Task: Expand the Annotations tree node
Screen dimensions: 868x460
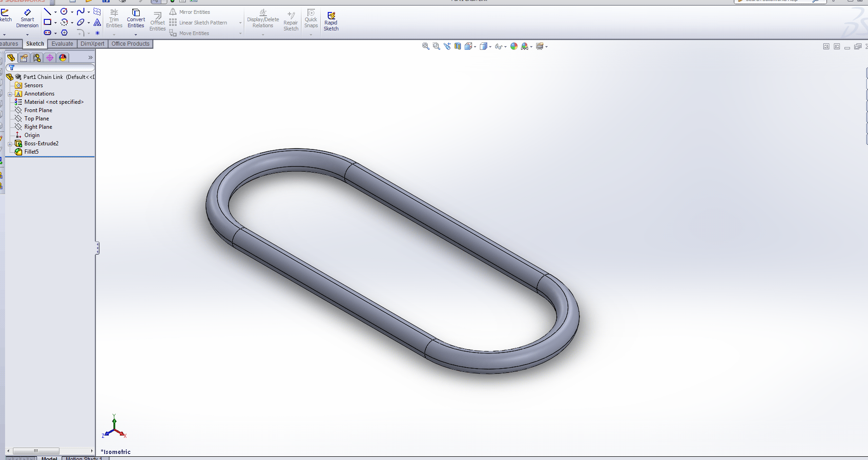Action: [x=10, y=94]
